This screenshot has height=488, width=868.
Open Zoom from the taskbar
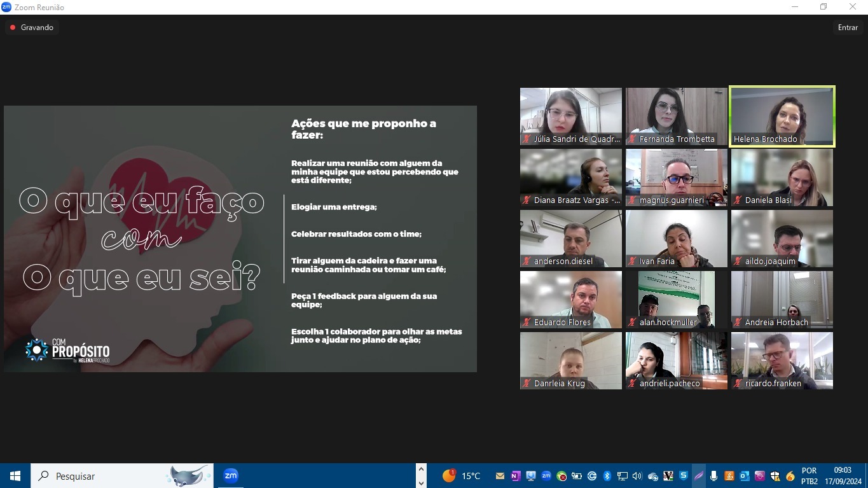point(231,476)
